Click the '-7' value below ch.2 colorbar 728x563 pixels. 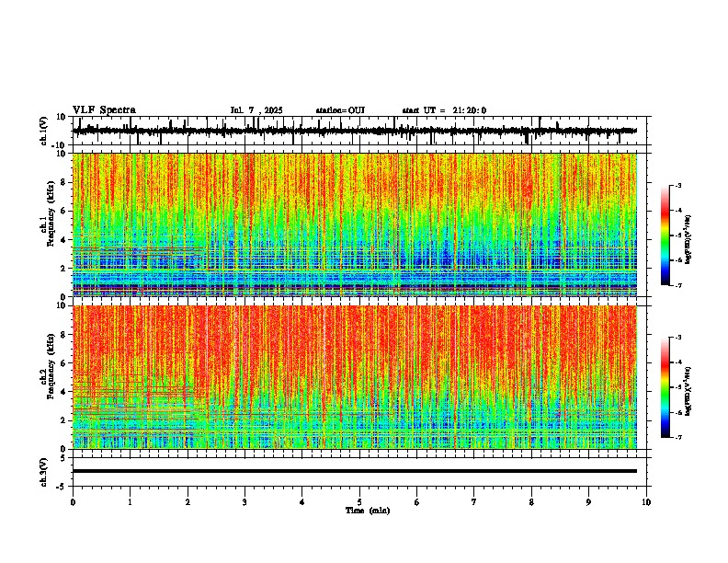coord(677,437)
